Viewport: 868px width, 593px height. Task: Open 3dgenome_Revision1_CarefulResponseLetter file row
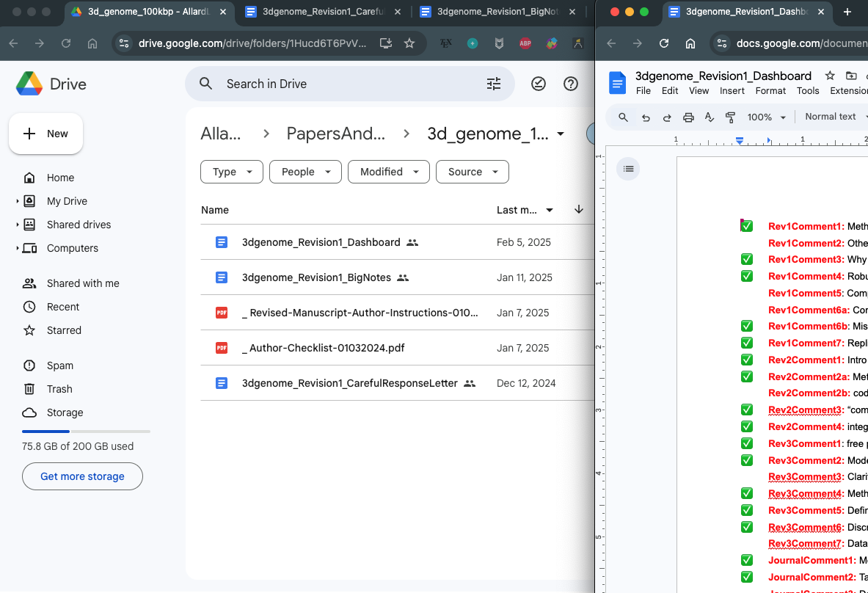tap(397, 383)
